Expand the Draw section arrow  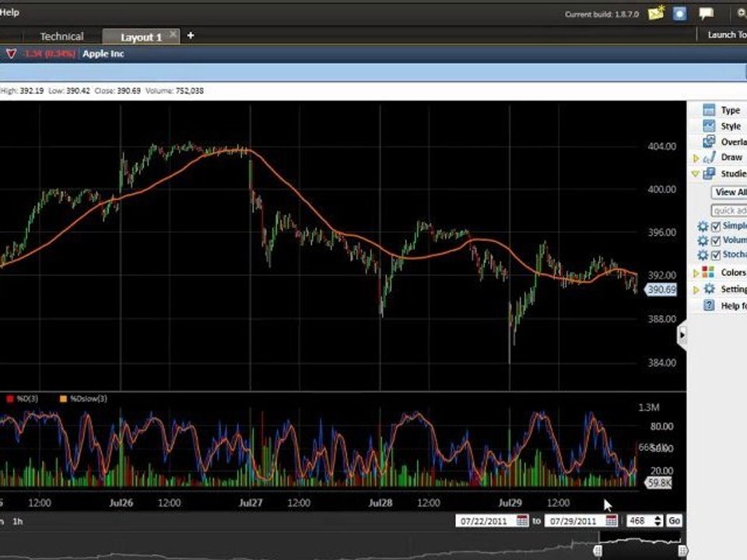696,158
